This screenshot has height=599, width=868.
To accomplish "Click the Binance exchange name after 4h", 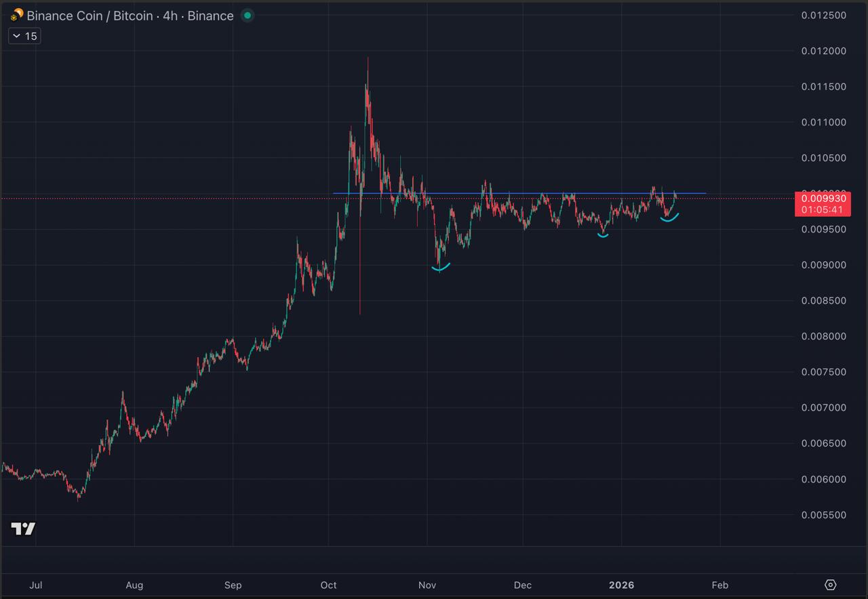I will point(210,16).
